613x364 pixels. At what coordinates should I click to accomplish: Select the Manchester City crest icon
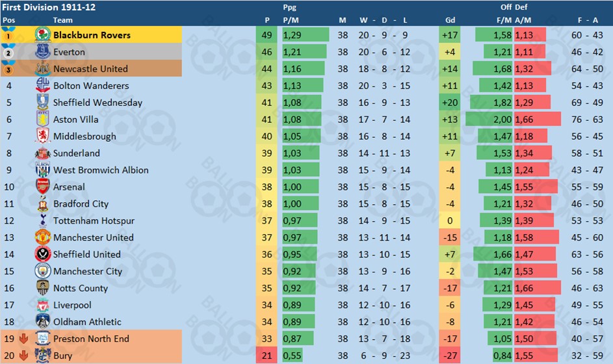tap(43, 270)
